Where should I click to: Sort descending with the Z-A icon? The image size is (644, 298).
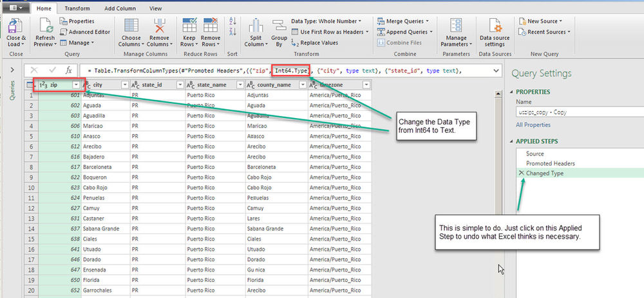click(233, 31)
